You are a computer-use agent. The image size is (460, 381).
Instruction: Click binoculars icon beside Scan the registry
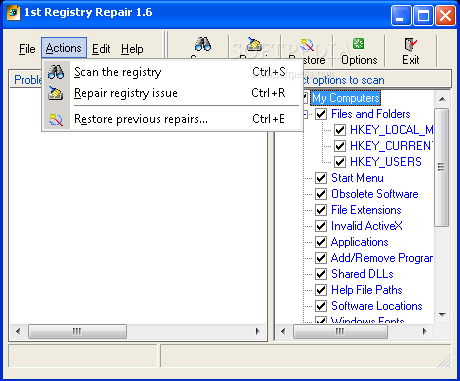coord(56,72)
